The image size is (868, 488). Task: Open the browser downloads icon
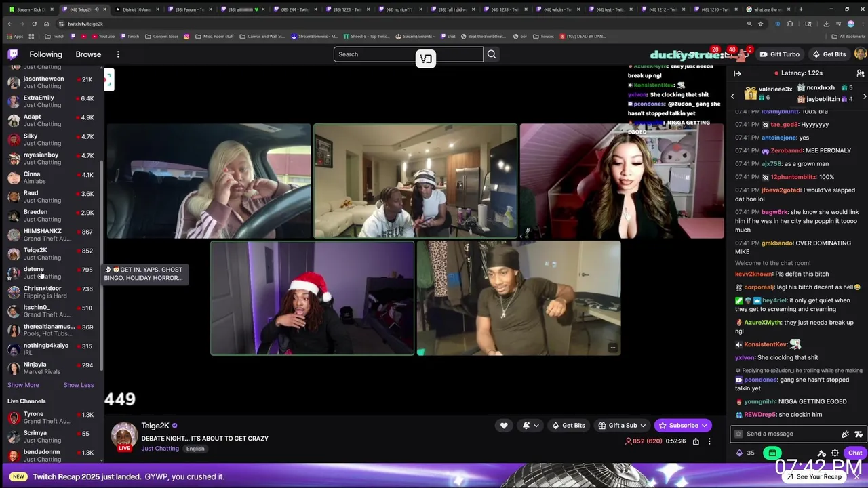(826, 24)
